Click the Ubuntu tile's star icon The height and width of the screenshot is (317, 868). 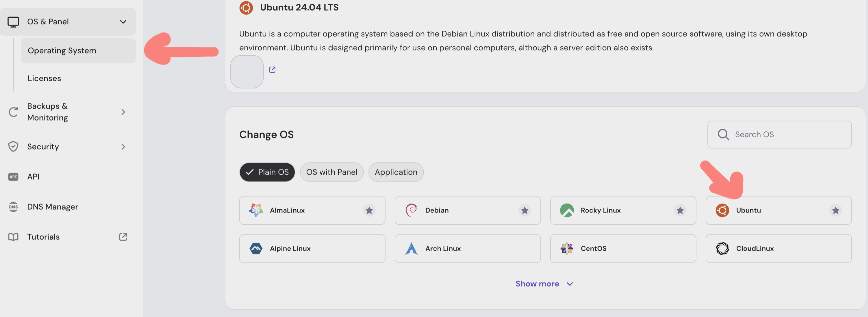[x=835, y=211]
